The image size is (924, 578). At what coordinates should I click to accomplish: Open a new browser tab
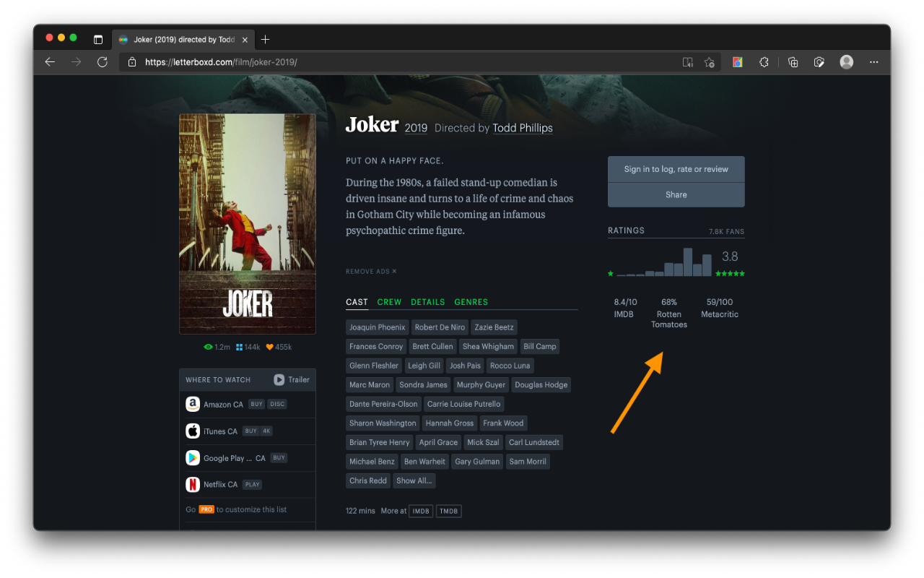[265, 40]
